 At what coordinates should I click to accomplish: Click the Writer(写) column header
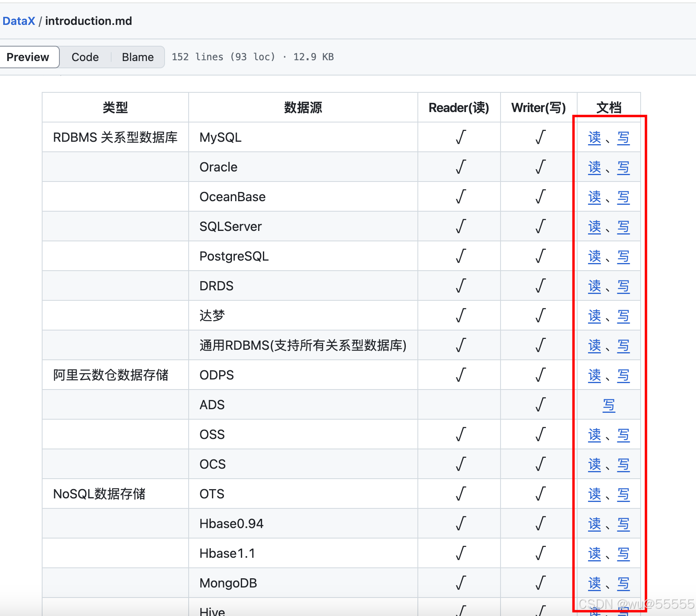pos(539,108)
